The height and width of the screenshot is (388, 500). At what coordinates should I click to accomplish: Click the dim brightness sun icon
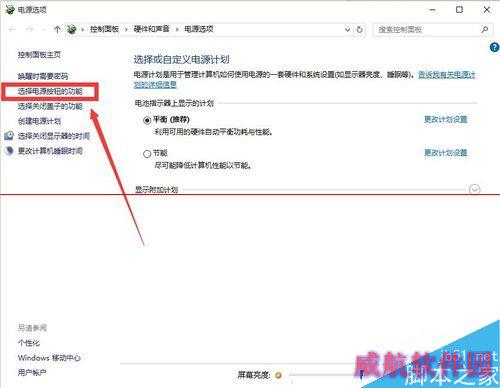coord(278,375)
